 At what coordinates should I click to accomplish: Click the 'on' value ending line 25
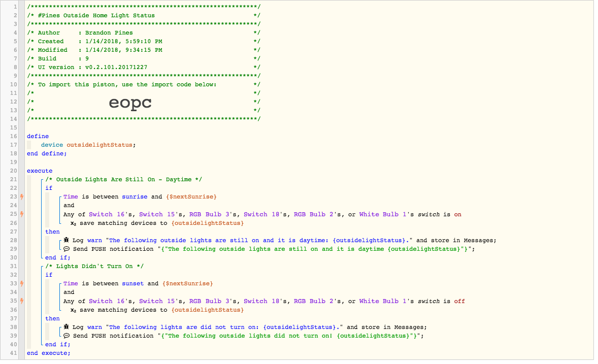458,214
